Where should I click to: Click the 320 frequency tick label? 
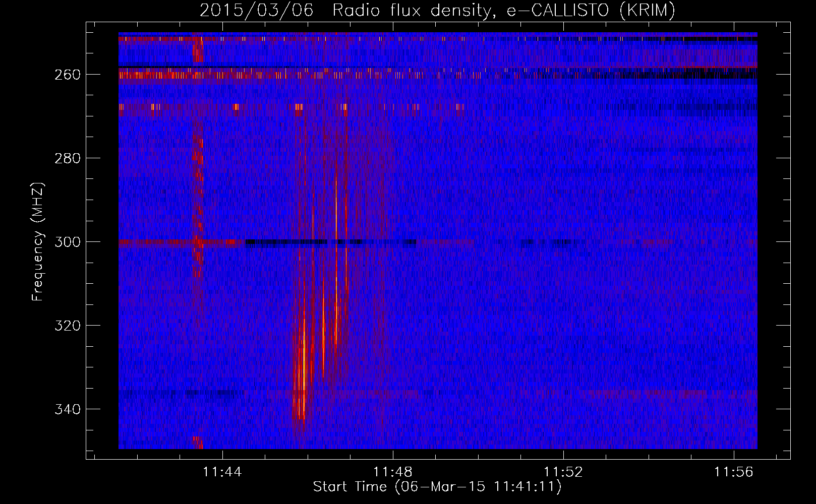point(68,326)
